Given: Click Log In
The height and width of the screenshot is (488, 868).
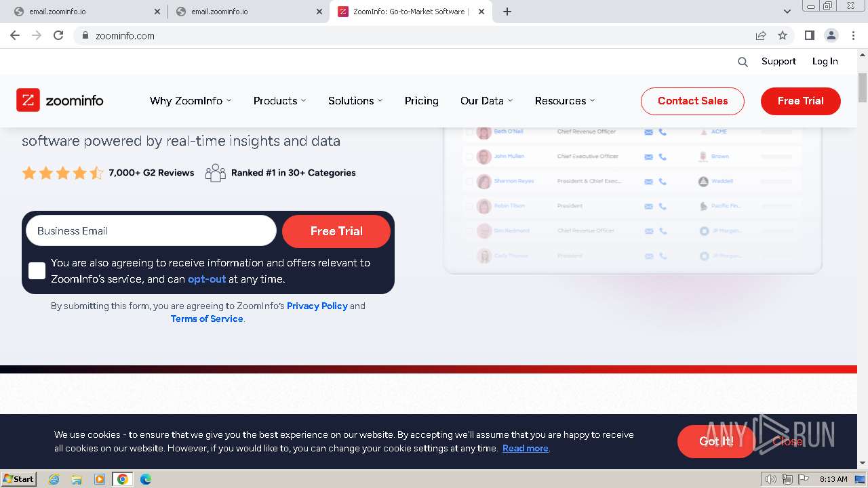Looking at the screenshot, I should click(825, 61).
